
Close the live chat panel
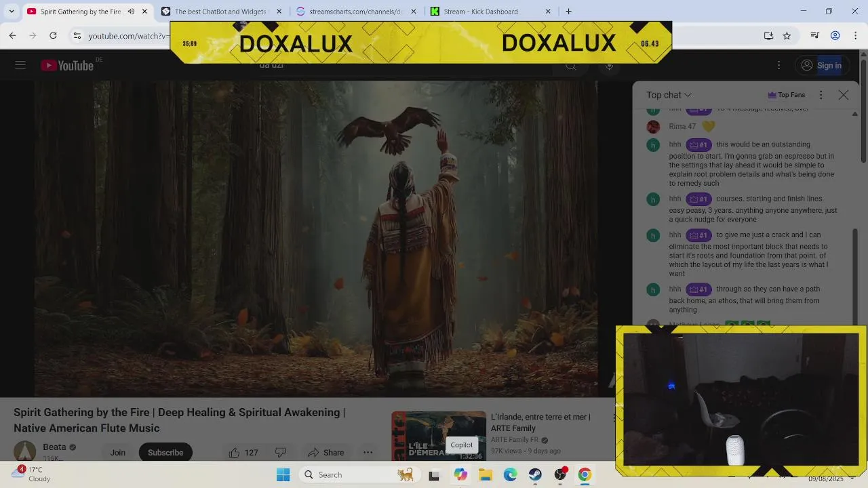[x=844, y=95]
